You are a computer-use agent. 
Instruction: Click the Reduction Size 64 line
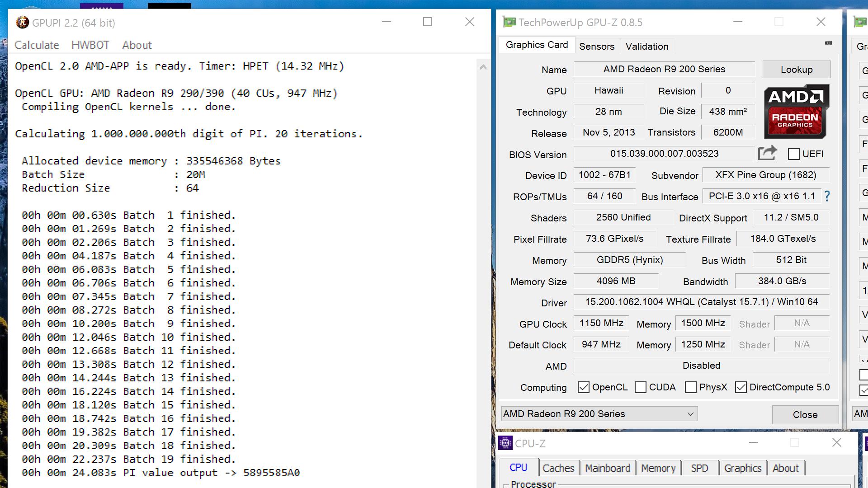[110, 188]
